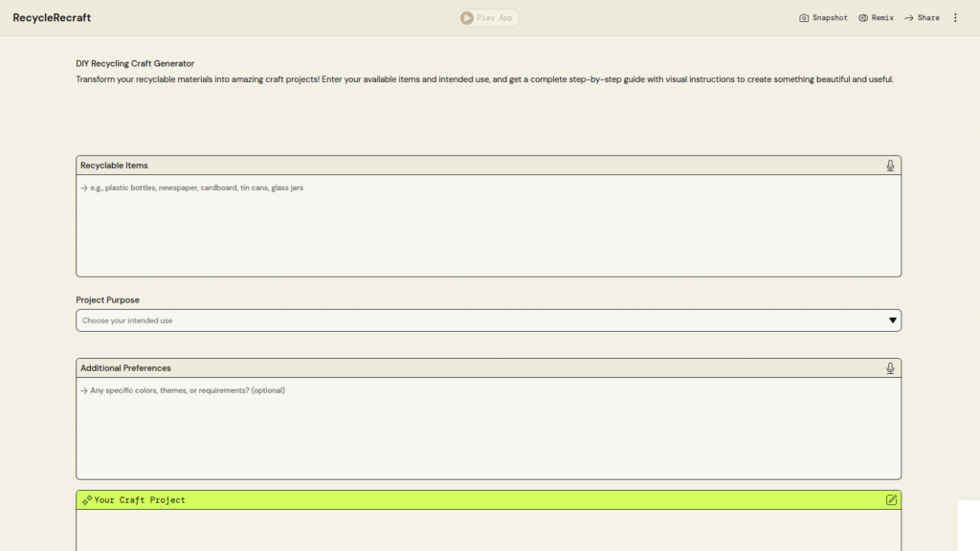
Task: Open the three-dot more options menu
Action: 955,18
